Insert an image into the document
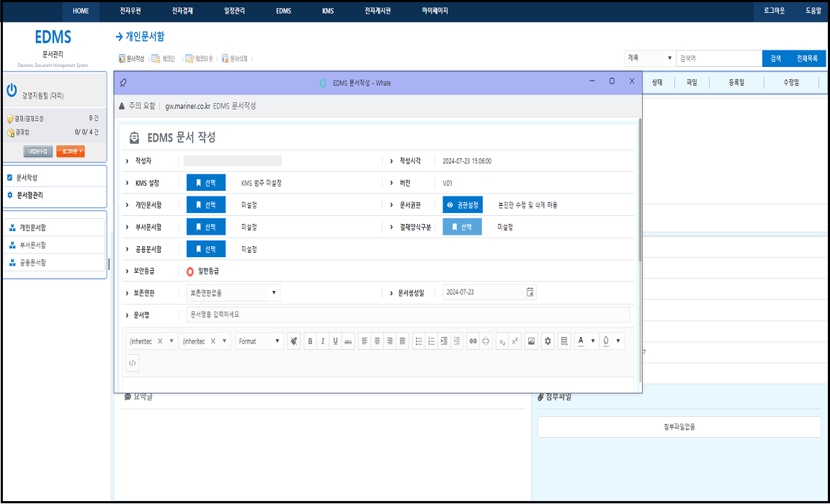830x504 pixels. tap(532, 341)
